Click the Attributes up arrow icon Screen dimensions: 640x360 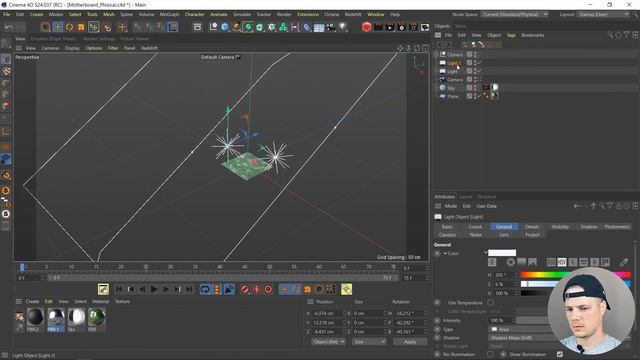pyautogui.click(x=593, y=206)
